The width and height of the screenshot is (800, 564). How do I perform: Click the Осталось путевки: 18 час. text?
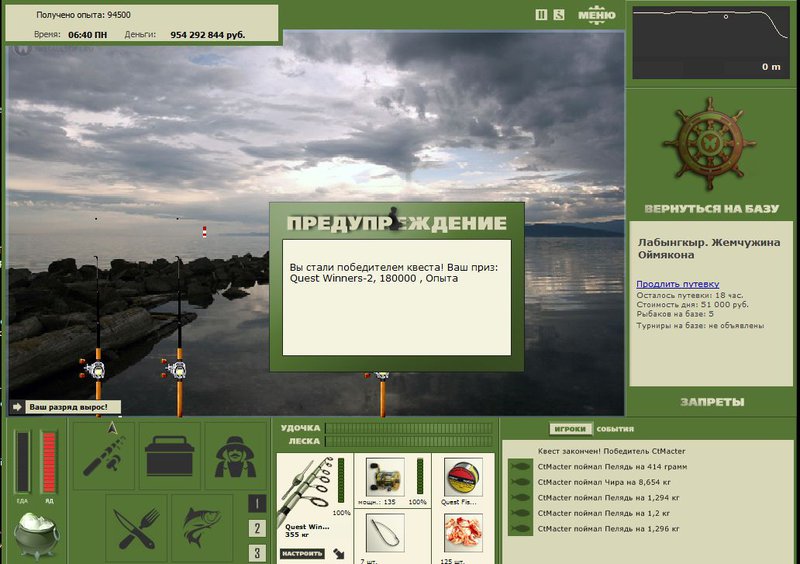coord(690,295)
